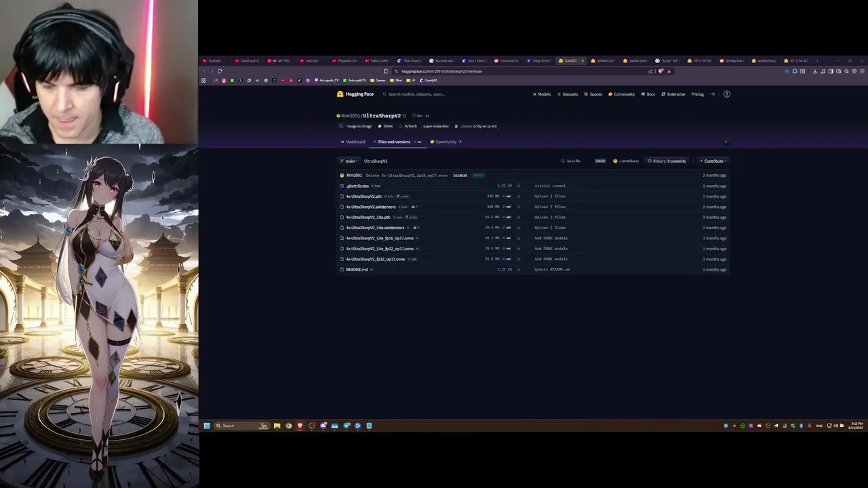Expand the Contribute dropdown
Viewport: 868px width, 488px height.
click(x=713, y=161)
